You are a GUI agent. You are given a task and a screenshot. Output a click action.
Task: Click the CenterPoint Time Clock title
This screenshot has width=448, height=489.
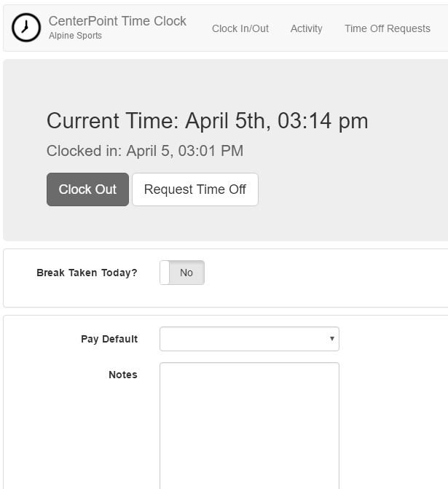pyautogui.click(x=117, y=21)
